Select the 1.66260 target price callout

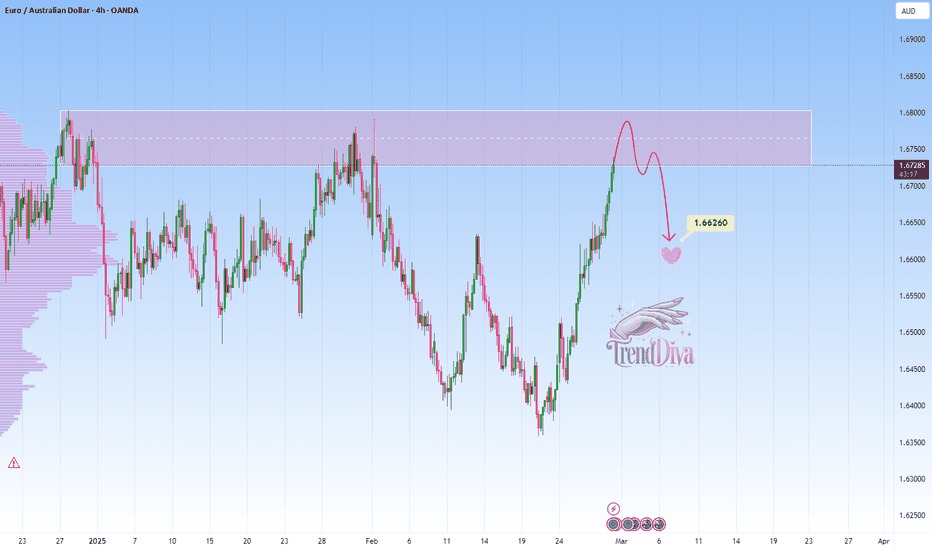coord(710,223)
